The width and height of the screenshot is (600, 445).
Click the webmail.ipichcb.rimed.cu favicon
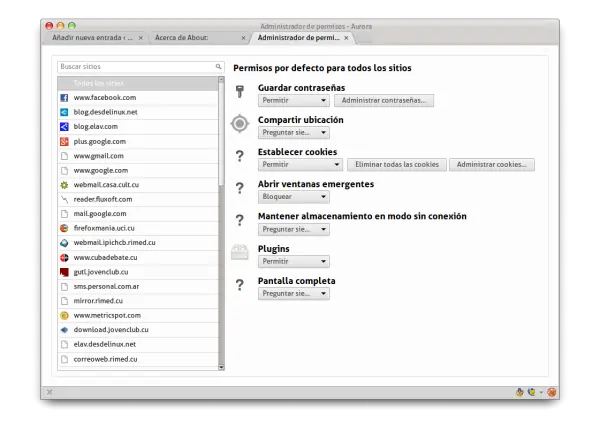pos(64,243)
